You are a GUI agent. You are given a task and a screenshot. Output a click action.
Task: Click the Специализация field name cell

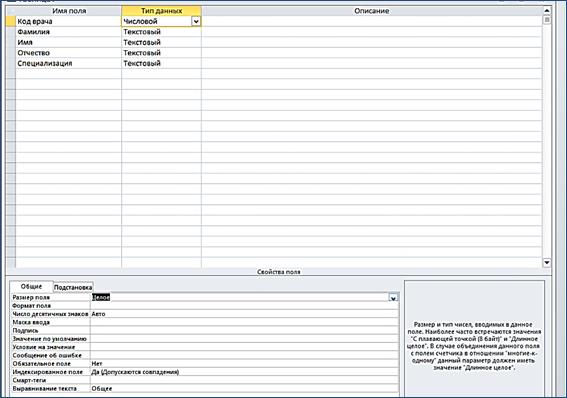pos(69,63)
